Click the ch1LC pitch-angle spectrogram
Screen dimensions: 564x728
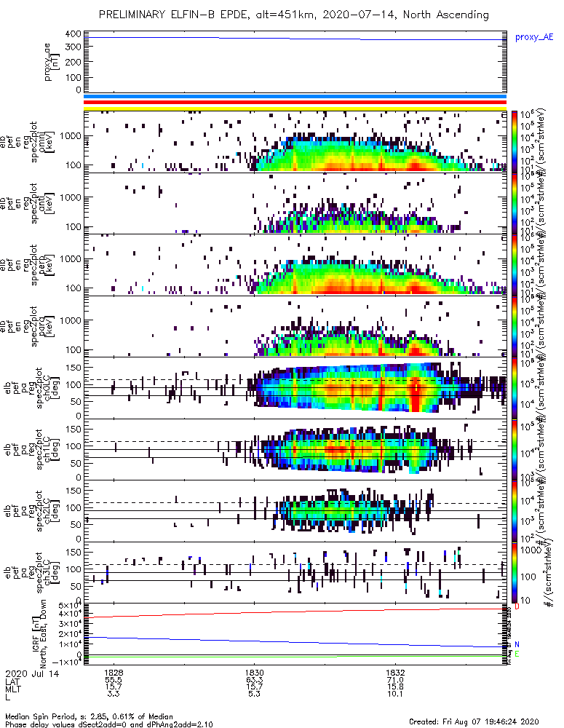pyautogui.click(x=295, y=449)
